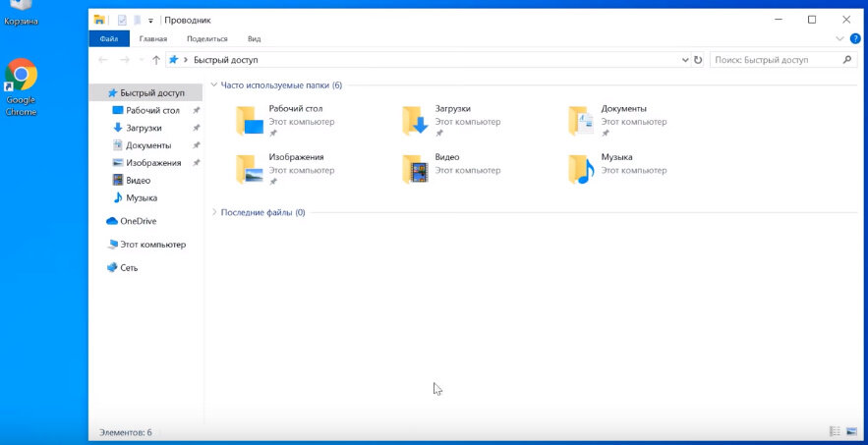The image size is (868, 445).
Task: Click the refresh button in address bar
Action: (698, 60)
